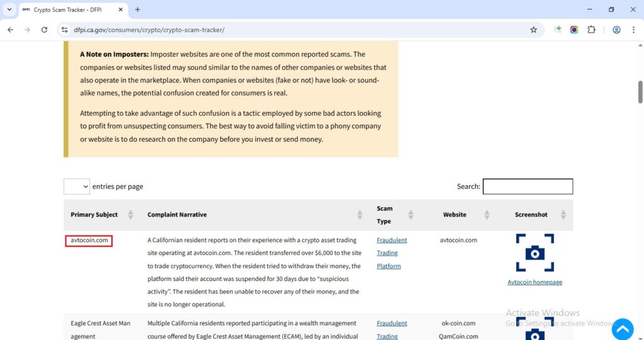Image resolution: width=644 pixels, height=340 pixels.
Task: Reload the page using refresh icon
Action: pyautogui.click(x=44, y=30)
